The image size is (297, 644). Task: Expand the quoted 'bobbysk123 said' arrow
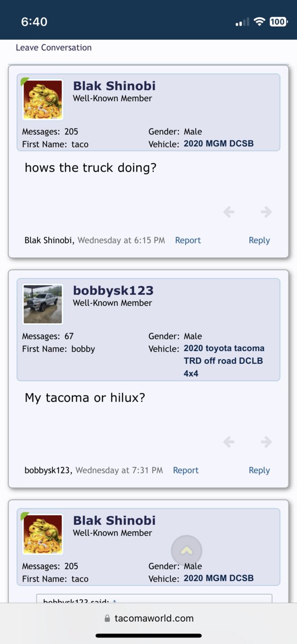coord(114,601)
